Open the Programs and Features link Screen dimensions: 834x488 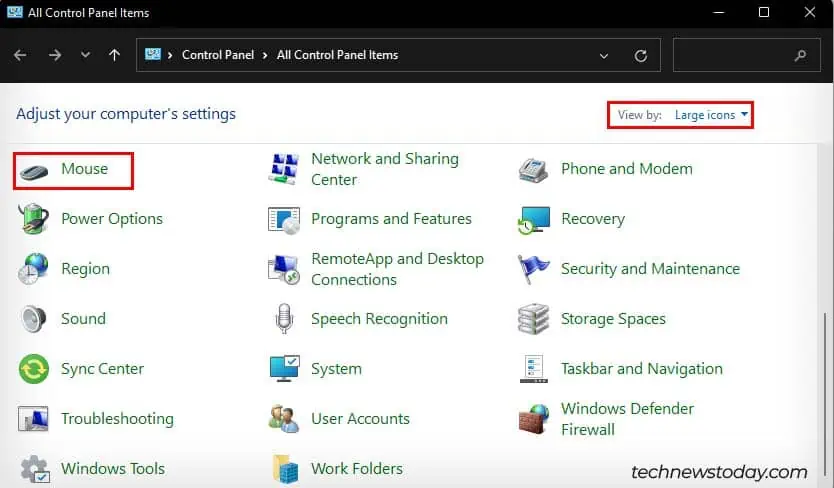[x=391, y=219]
